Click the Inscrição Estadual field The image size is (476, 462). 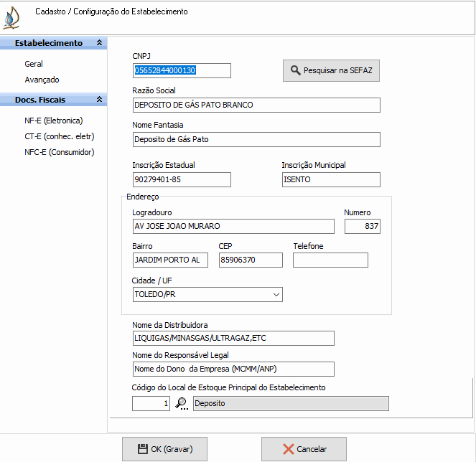tap(182, 179)
